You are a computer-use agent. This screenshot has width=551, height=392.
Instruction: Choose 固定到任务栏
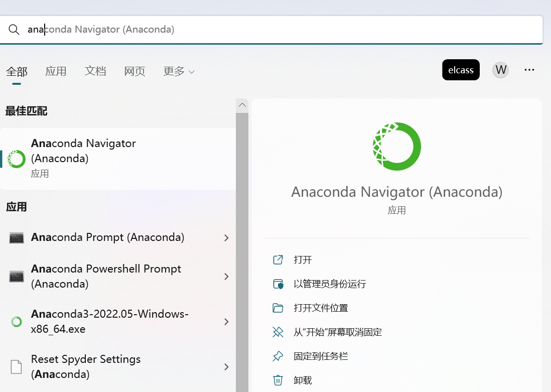321,356
